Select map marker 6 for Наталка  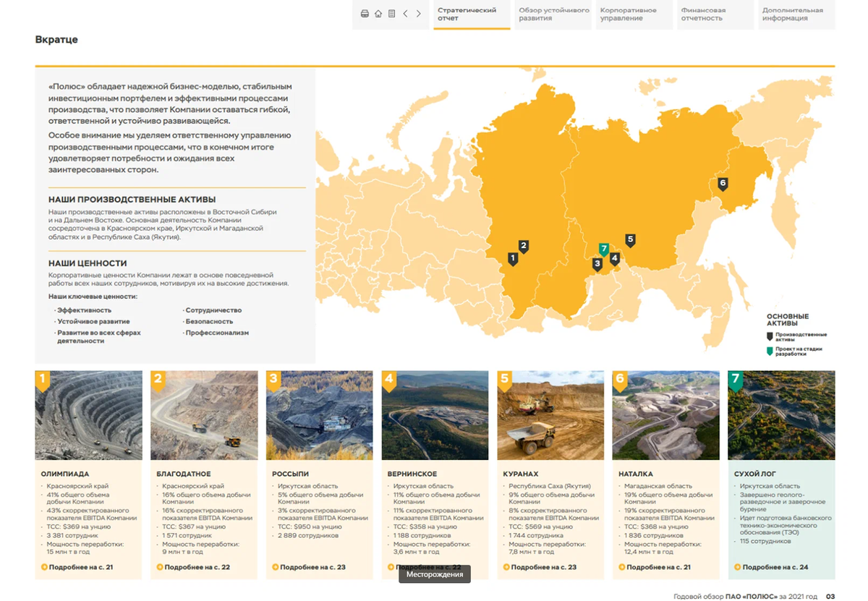(x=722, y=184)
